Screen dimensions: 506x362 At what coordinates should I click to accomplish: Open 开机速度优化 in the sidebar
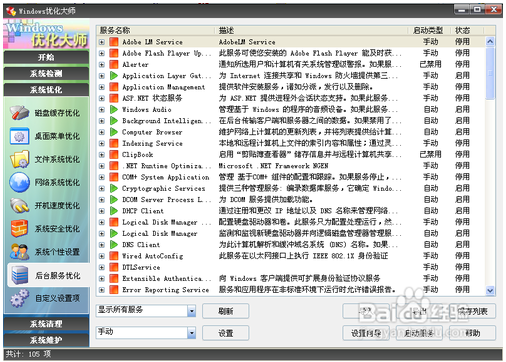point(46,206)
